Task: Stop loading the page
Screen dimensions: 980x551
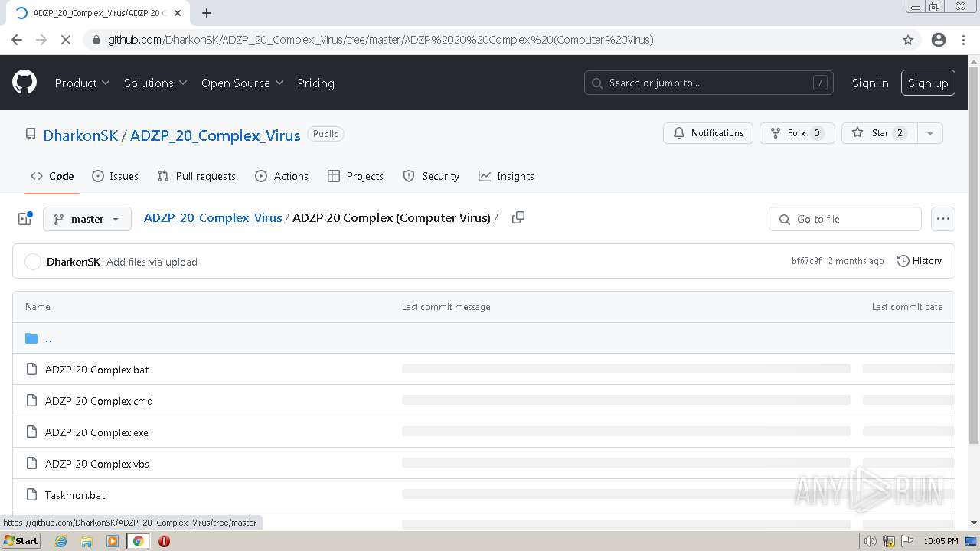Action: pos(66,40)
